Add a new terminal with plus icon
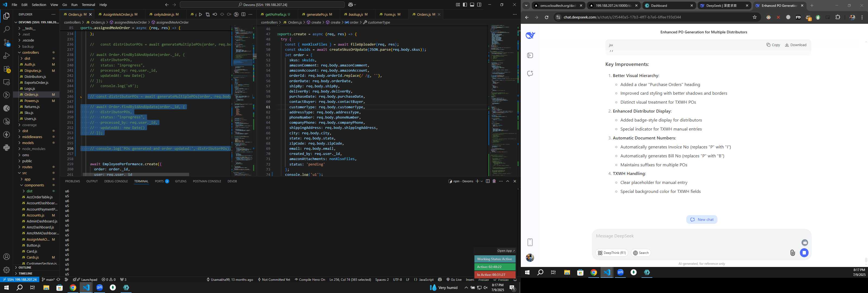Screen dimensions: 868x293 pos(477,181)
